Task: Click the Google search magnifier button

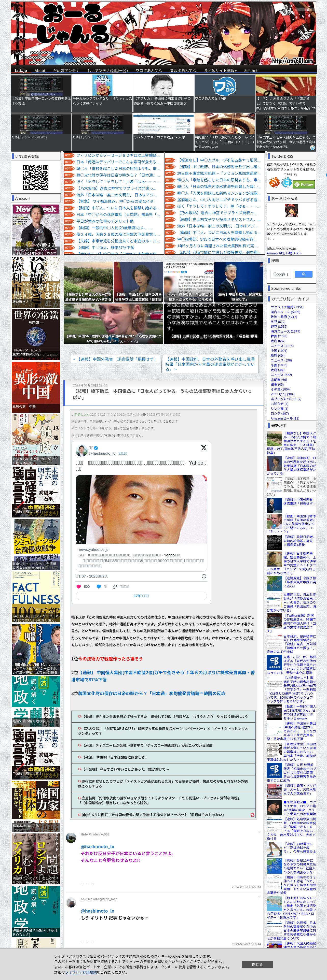Action: point(303,274)
